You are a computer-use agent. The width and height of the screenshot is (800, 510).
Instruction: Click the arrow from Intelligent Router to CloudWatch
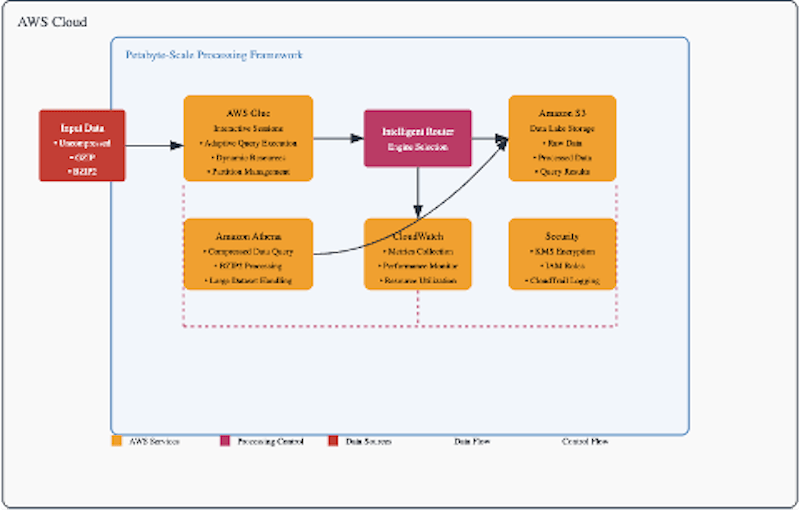[417, 190]
